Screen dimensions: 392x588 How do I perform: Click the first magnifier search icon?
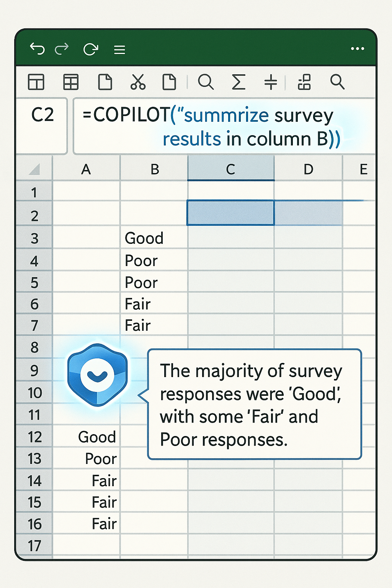pyautogui.click(x=206, y=82)
